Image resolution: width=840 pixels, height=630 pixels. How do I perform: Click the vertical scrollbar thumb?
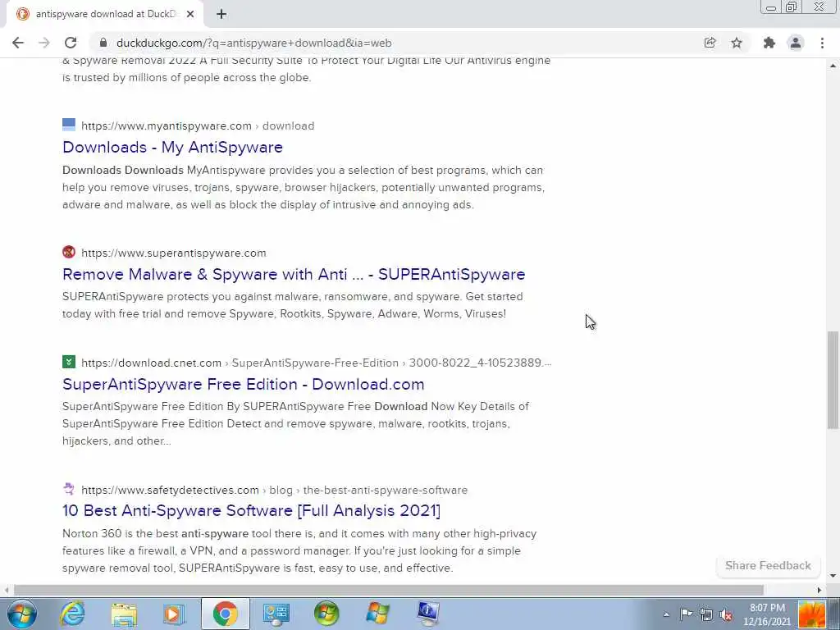(833, 381)
